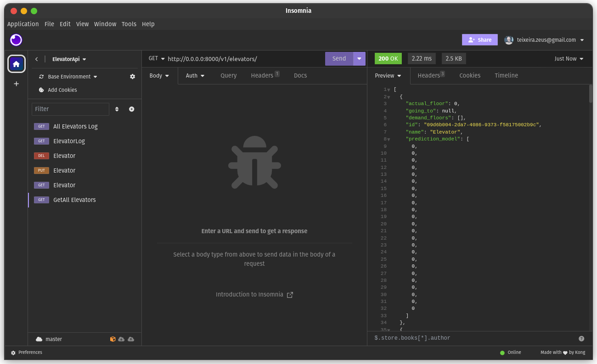Open the Application menu

[23, 24]
